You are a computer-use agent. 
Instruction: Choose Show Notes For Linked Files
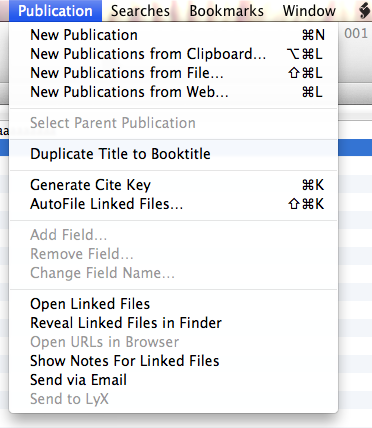174,361
